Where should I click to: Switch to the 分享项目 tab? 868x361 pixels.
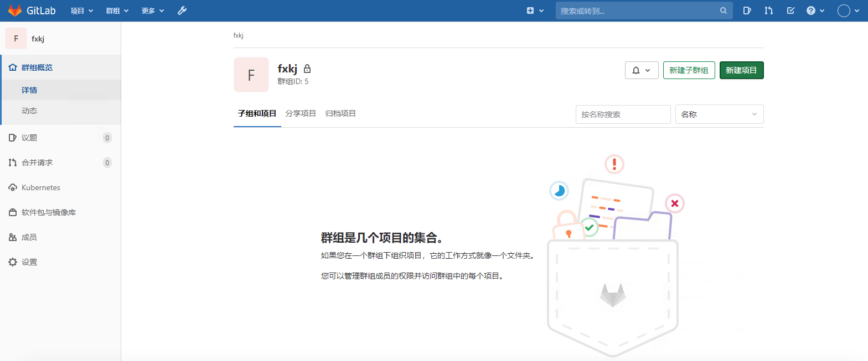(301, 113)
